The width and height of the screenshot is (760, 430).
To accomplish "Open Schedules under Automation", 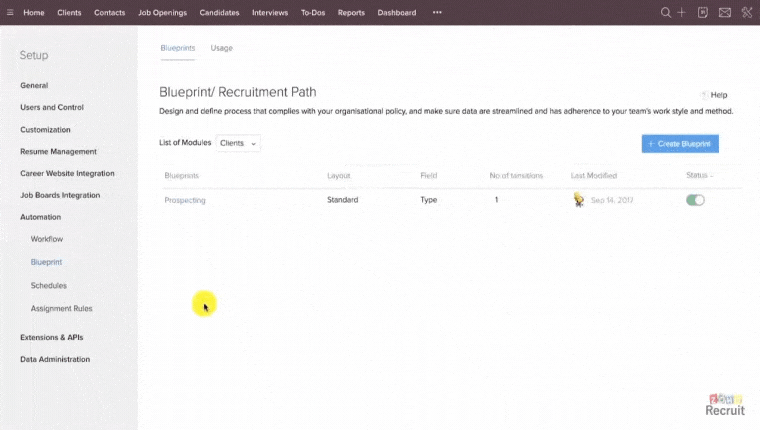I will click(48, 286).
